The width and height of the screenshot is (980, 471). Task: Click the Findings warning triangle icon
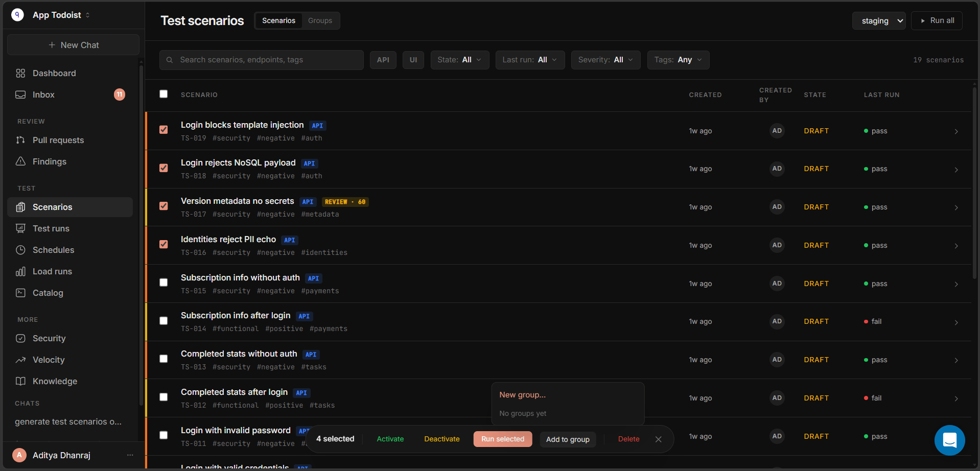pos(20,161)
